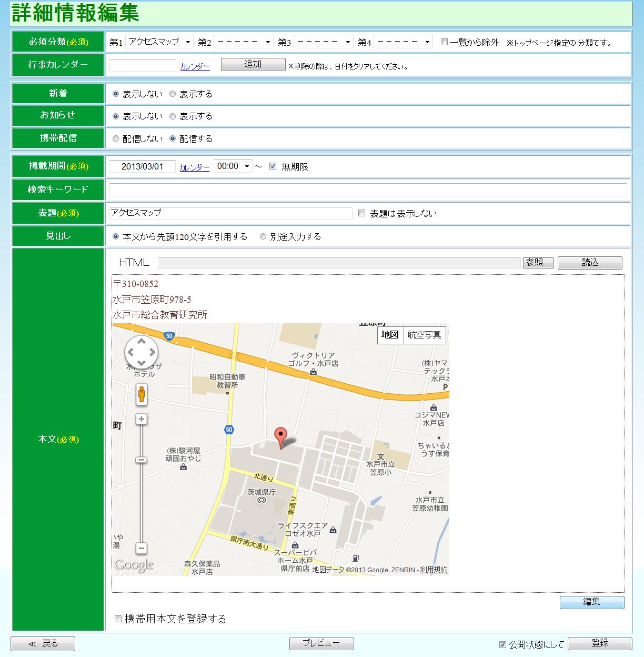The height and width of the screenshot is (657, 644).
Task: Click the map pan control compass
Action: click(x=141, y=352)
